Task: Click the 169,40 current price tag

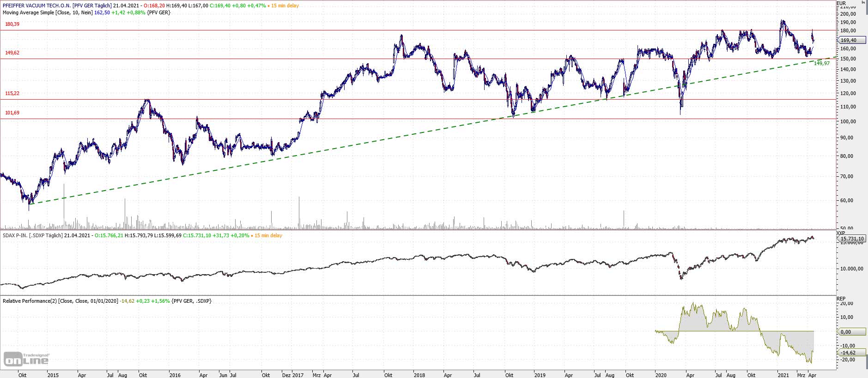Action: click(851, 40)
